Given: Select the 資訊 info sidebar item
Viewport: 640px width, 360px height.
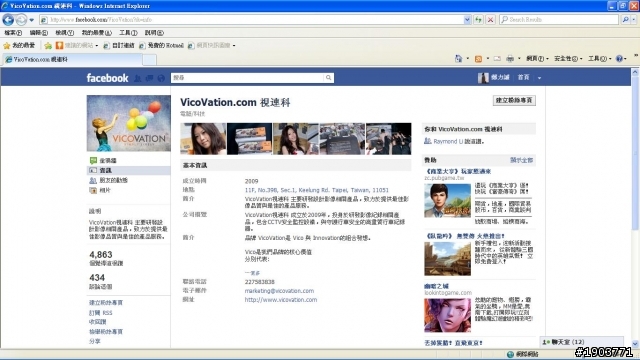Looking at the screenshot, I should click(128, 170).
